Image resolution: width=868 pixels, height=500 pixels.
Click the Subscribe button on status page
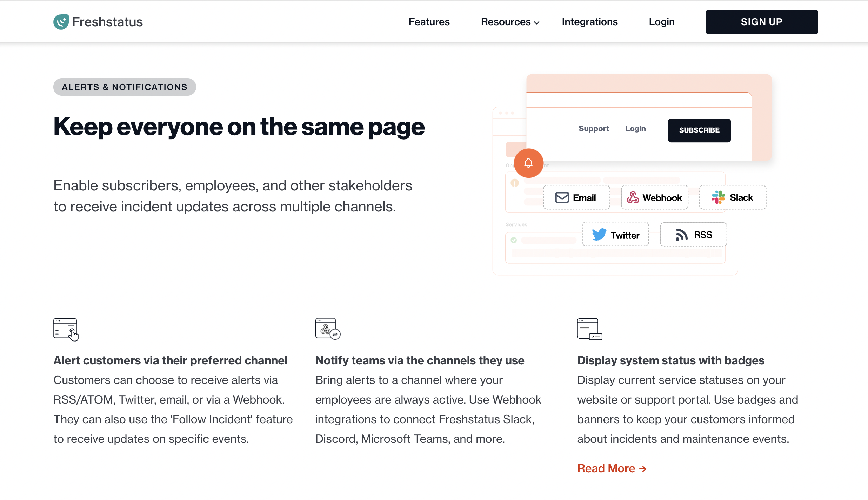[x=699, y=130]
